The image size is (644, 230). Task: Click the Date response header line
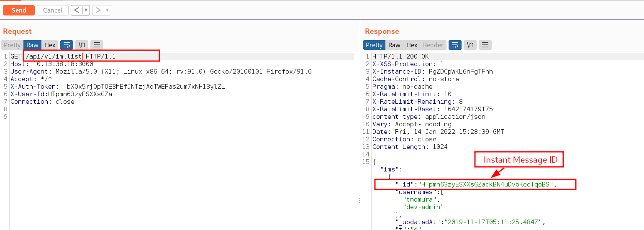click(438, 132)
